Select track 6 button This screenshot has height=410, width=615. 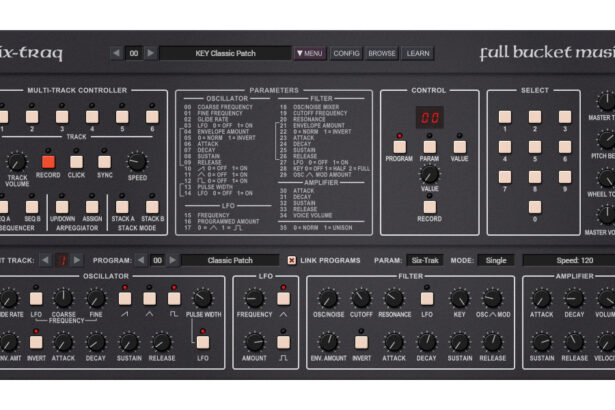click(x=152, y=117)
